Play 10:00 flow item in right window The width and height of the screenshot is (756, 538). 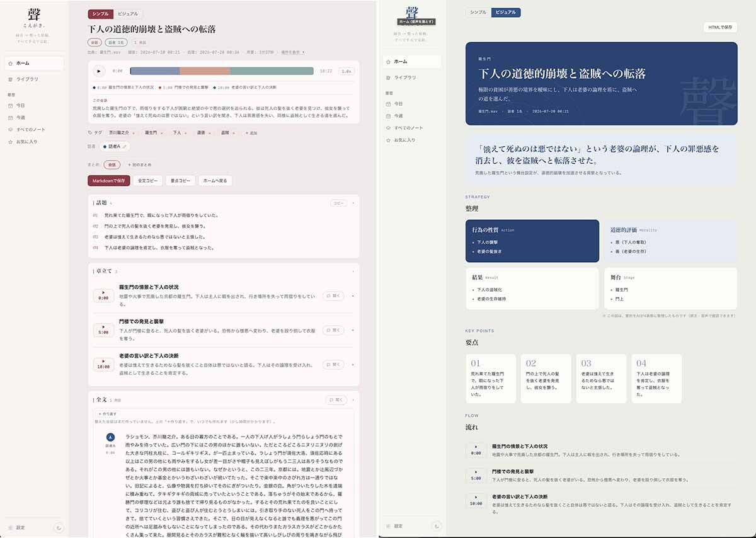[x=476, y=500]
